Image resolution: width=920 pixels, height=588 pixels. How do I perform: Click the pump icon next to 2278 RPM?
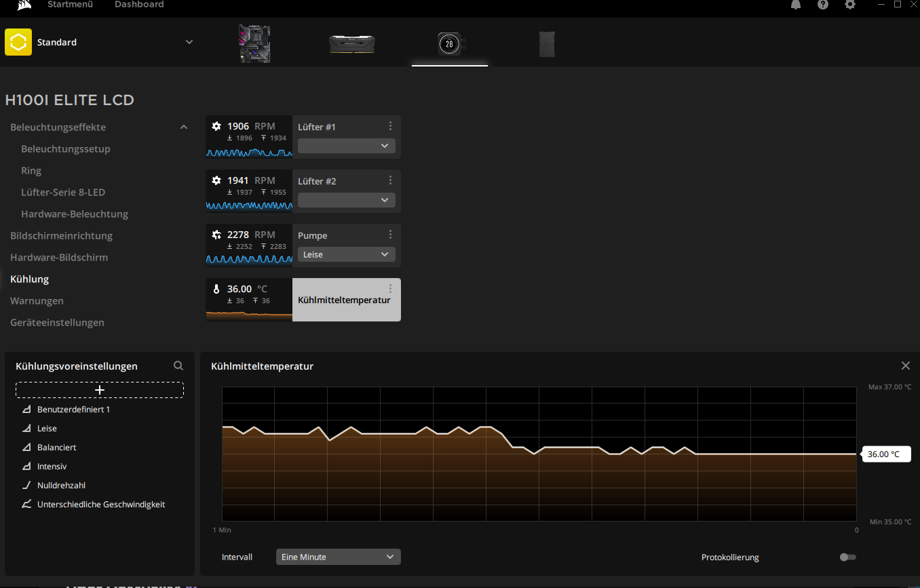(216, 235)
